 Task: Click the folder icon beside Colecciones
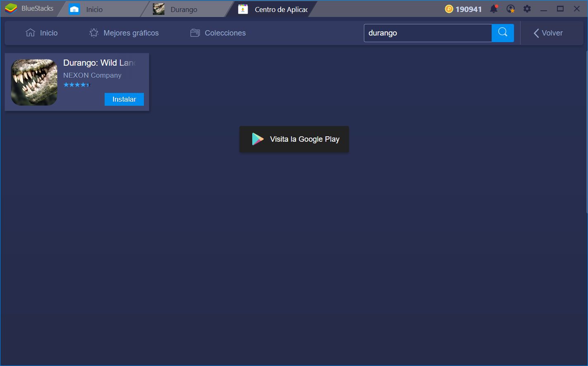[195, 33]
